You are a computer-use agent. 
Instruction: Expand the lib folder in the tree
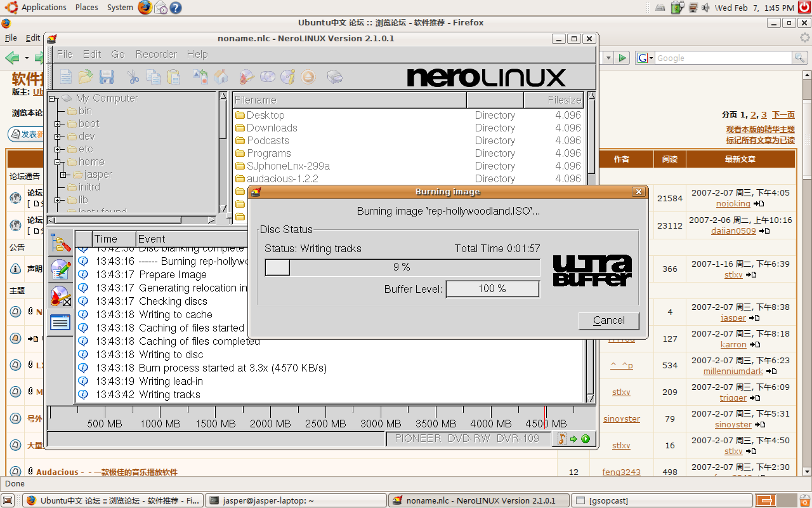[58, 200]
